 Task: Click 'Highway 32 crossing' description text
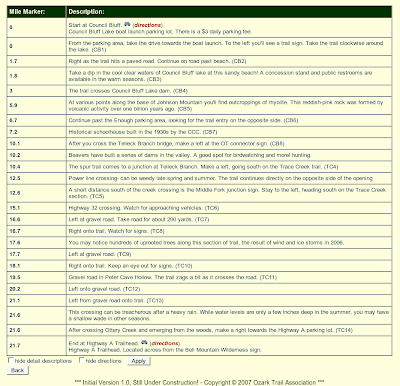(x=144, y=208)
